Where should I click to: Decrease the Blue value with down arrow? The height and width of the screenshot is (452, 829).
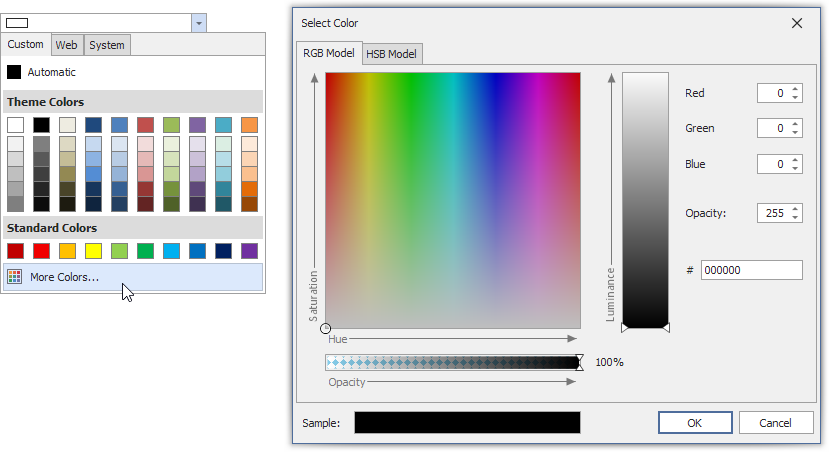[x=795, y=168]
